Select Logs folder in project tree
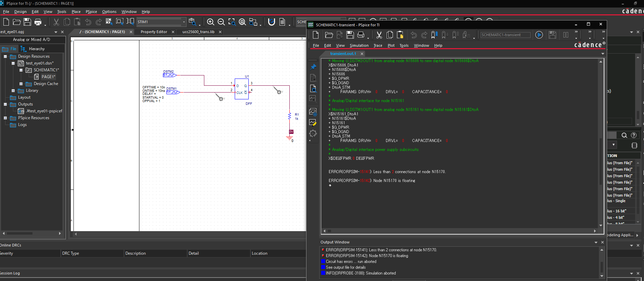 22,125
